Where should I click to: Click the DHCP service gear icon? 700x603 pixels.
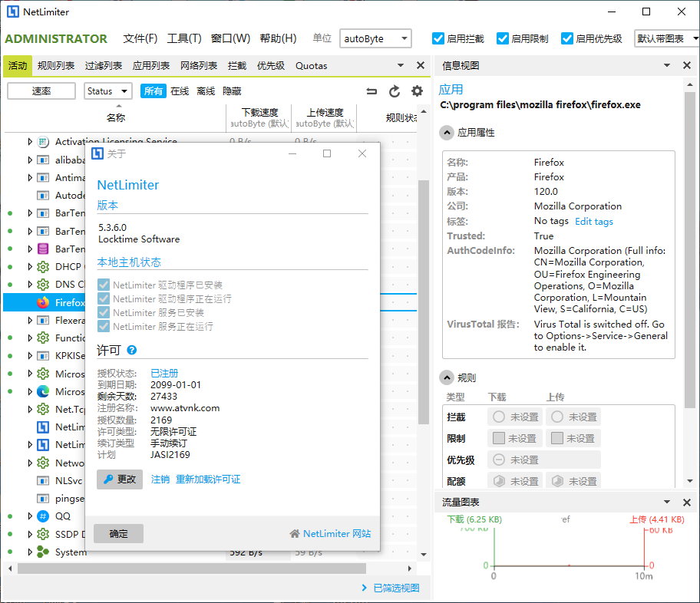point(43,267)
